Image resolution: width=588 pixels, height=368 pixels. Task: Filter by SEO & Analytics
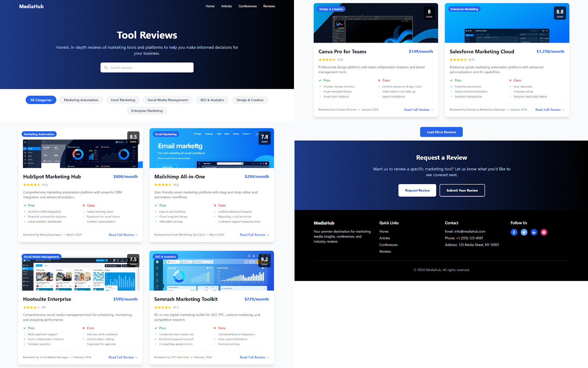point(212,100)
